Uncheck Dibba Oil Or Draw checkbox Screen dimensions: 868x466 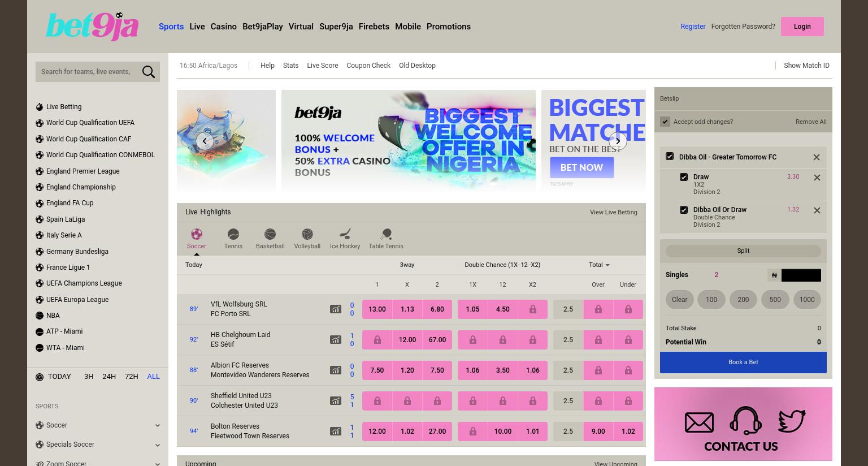(x=684, y=210)
